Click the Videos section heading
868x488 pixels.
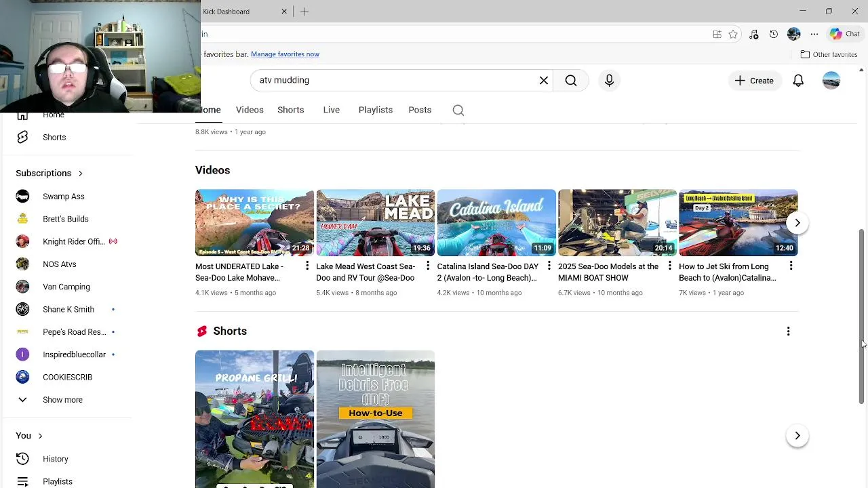click(212, 170)
